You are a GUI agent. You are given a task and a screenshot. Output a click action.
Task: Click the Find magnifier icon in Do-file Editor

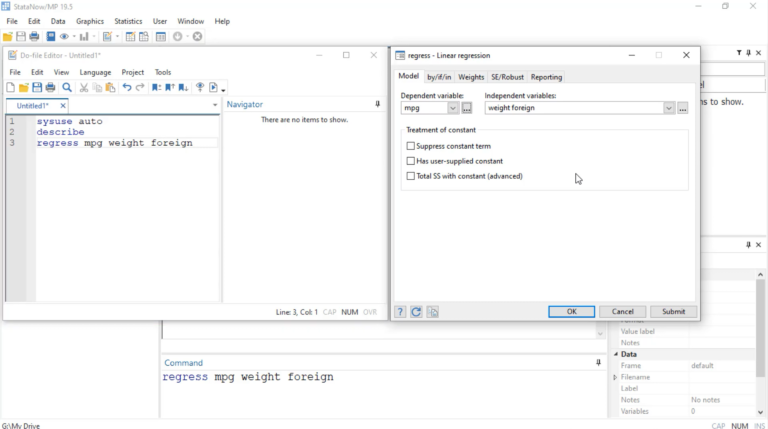click(67, 88)
